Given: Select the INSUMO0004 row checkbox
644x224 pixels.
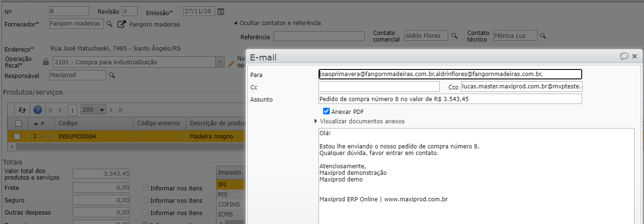Looking at the screenshot, I should [x=17, y=137].
